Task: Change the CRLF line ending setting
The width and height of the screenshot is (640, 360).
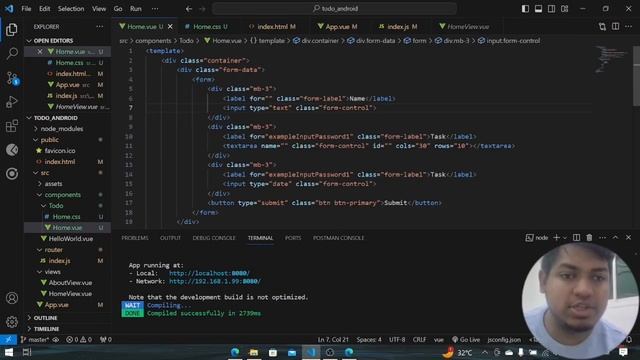Action: pos(419,340)
